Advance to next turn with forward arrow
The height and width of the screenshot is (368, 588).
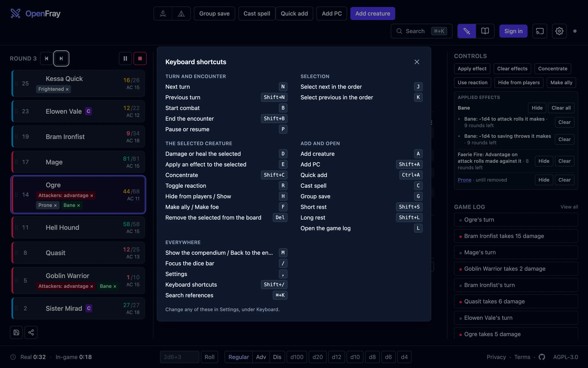[61, 58]
